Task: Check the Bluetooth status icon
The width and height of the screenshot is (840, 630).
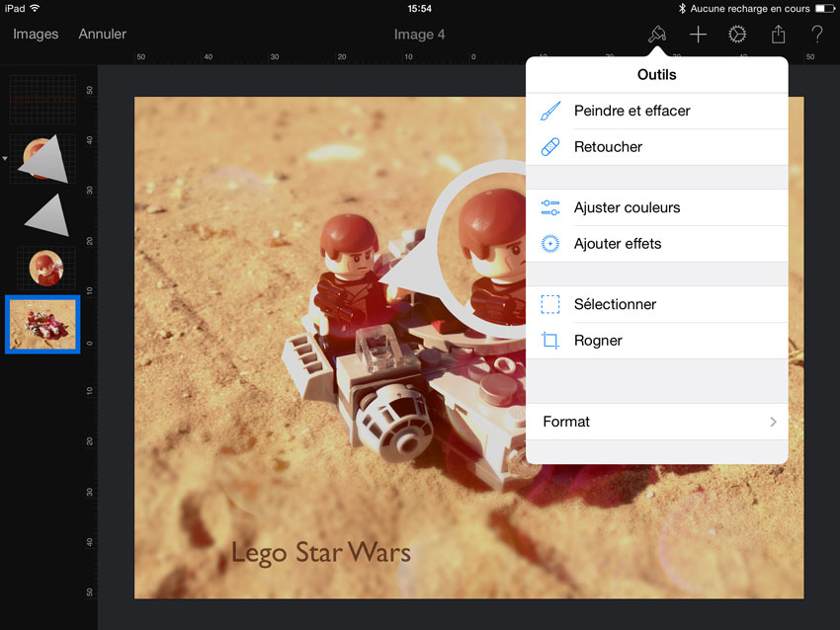Action: tap(682, 9)
